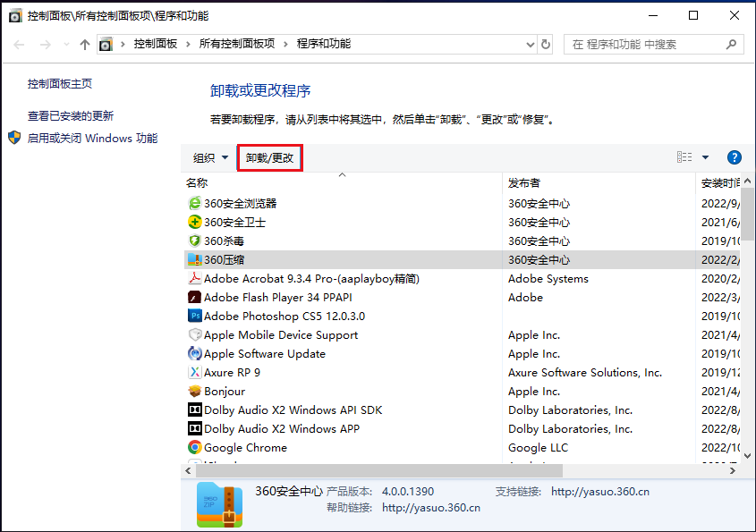Click the 所有控制面板项 breadcrumb segment
Screen dimensions: 756x532
pos(237,44)
